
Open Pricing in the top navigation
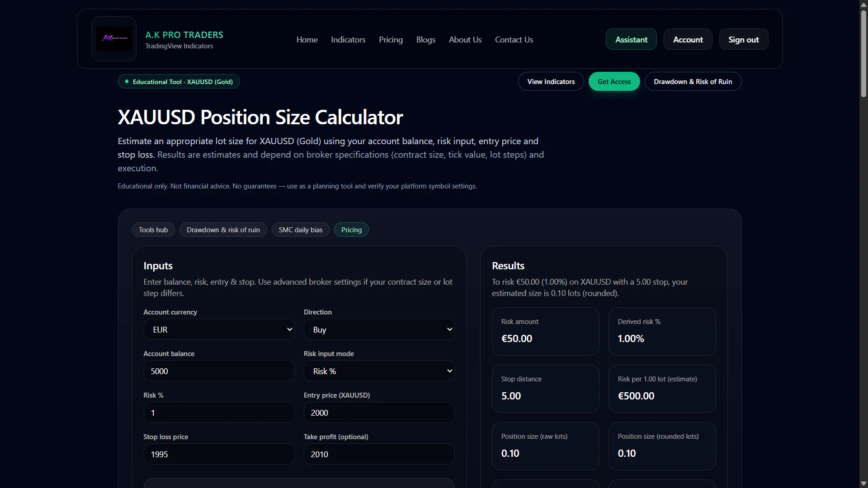(x=391, y=40)
